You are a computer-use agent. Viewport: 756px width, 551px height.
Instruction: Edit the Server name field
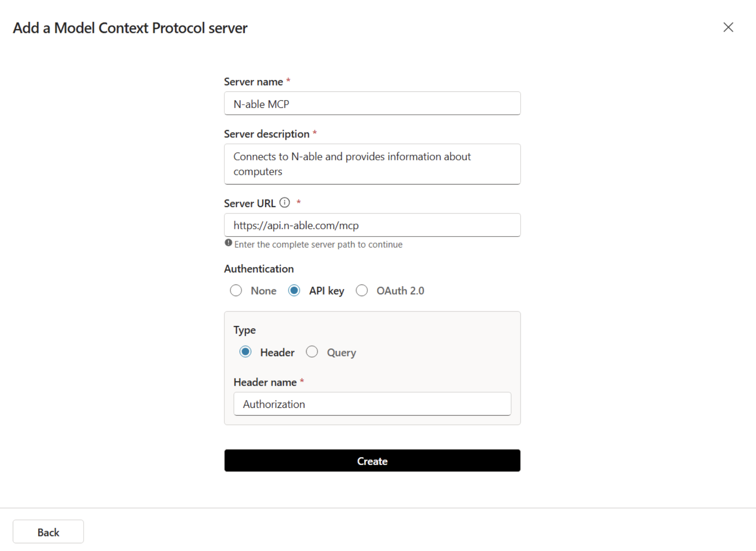372,104
